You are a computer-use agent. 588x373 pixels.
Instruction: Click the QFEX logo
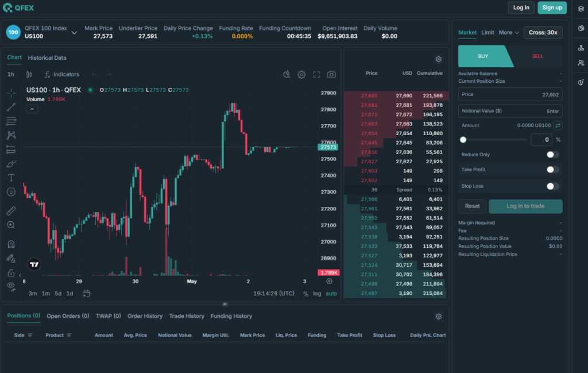18,8
